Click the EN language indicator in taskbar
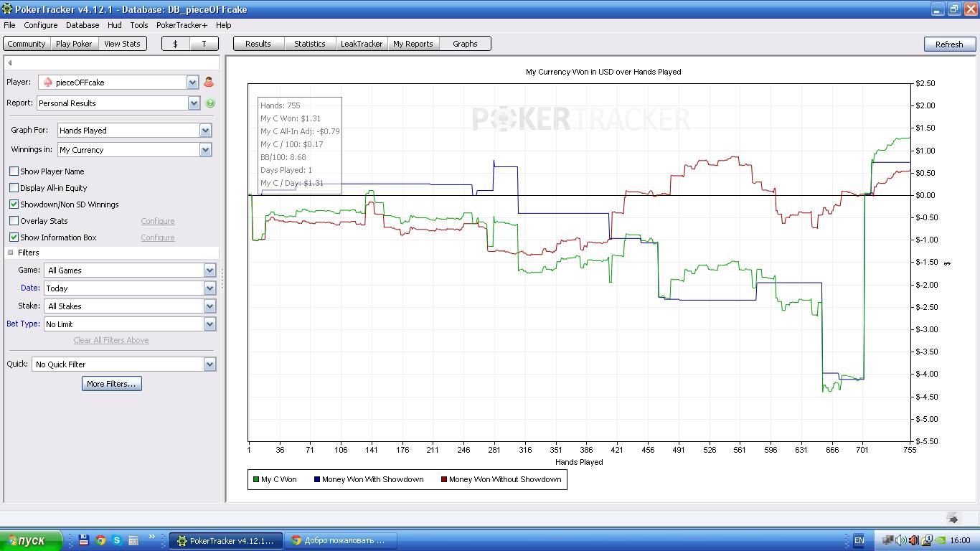 859,540
